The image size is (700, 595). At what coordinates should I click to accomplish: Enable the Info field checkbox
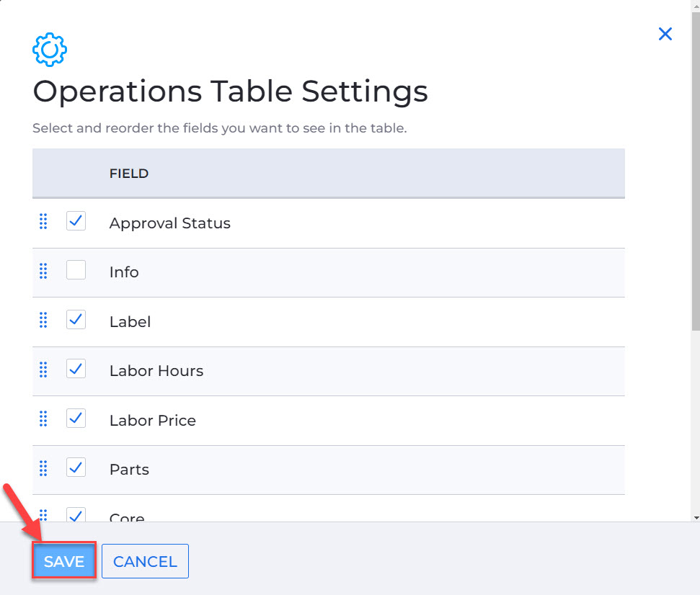coord(76,270)
